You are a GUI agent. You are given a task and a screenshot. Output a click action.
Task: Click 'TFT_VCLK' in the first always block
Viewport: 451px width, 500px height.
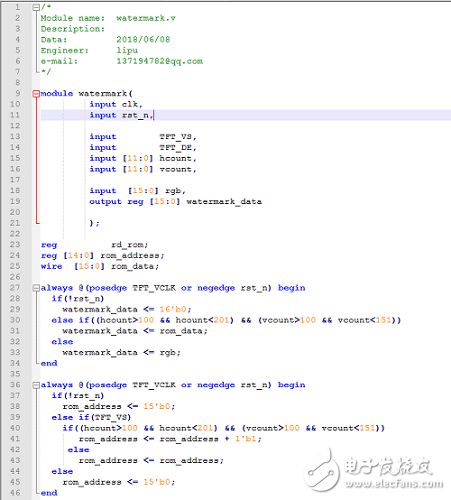154,288
